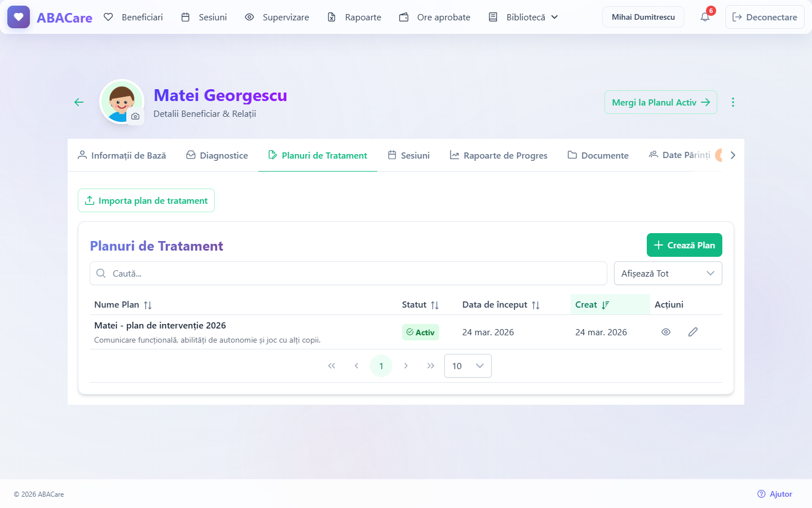Sort by Data de început column
This screenshot has height=508, width=812.
tap(501, 305)
